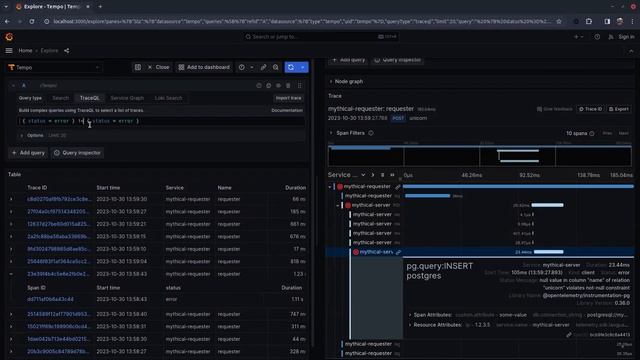Run query with the blue refresh button

[291, 67]
